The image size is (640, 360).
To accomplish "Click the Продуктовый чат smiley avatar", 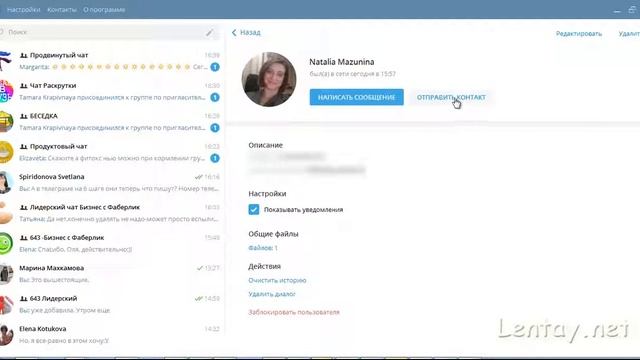I will (6, 152).
